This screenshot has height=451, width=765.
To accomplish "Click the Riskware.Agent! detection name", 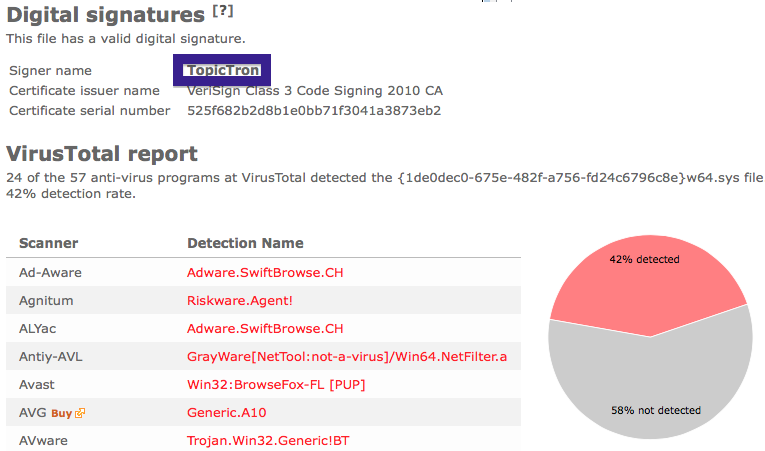I will click(240, 301).
